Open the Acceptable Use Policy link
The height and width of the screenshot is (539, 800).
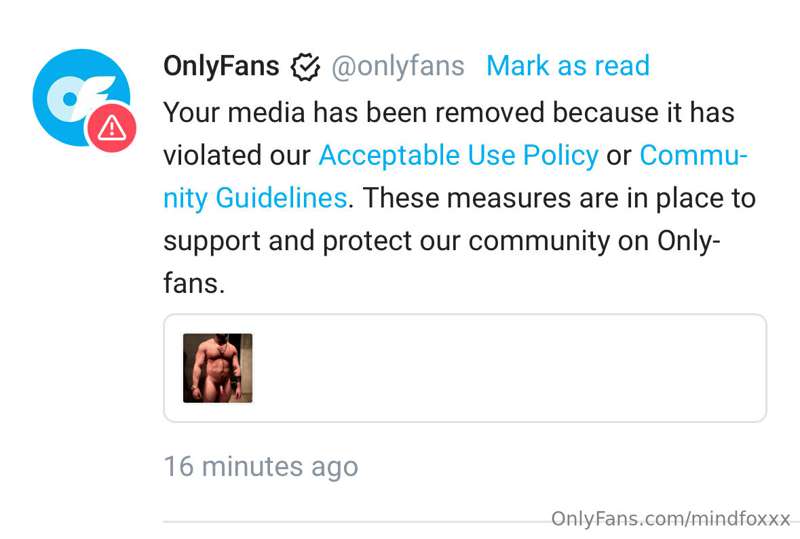click(x=459, y=155)
